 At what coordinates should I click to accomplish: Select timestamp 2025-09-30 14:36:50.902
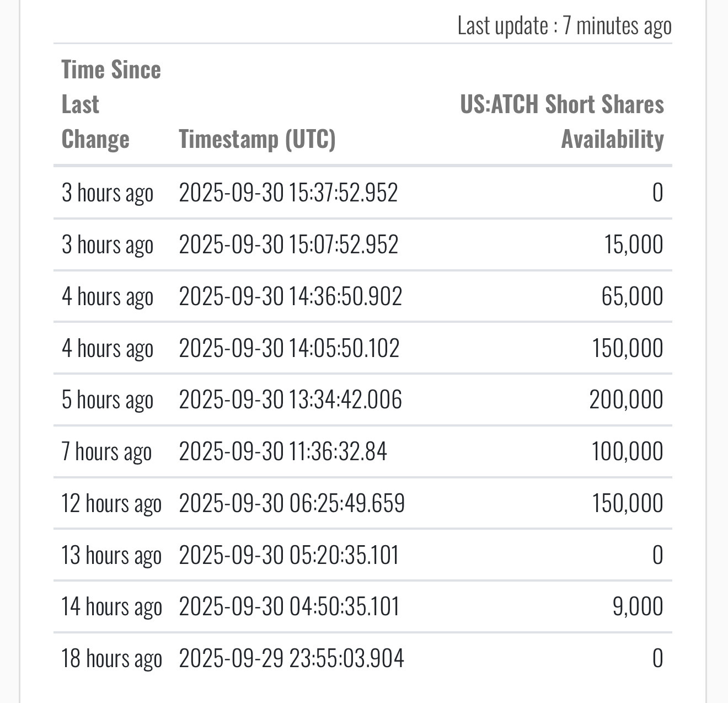tap(290, 296)
